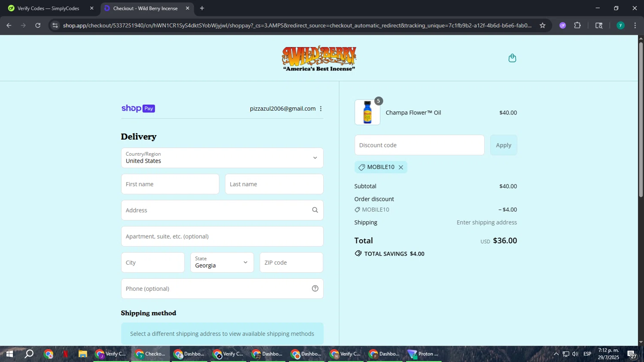
Task: Click the Apartment, suite, etc. field
Action: [x=222, y=236]
